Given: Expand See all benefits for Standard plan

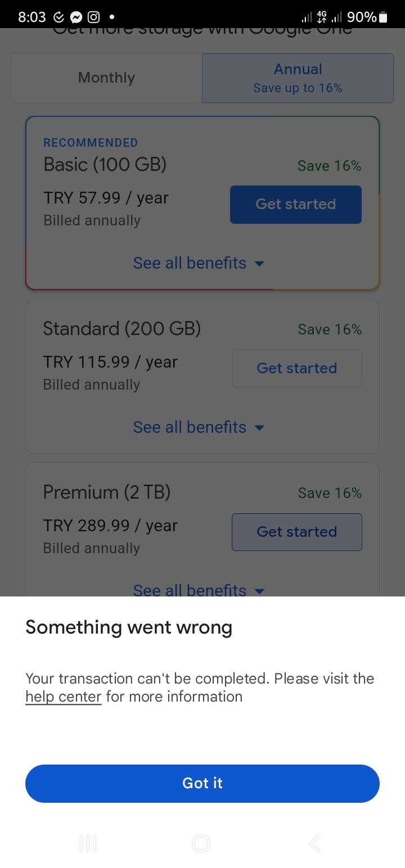Looking at the screenshot, I should pos(199,427).
